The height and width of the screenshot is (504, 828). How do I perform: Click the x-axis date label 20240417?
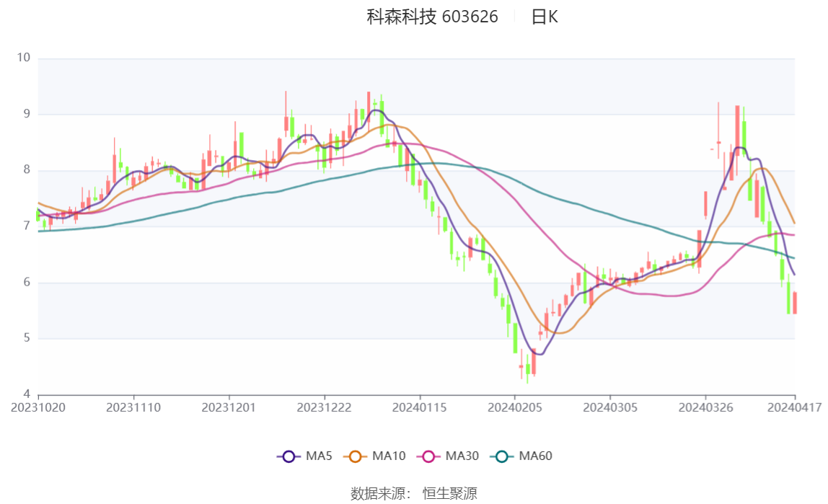[795, 408]
